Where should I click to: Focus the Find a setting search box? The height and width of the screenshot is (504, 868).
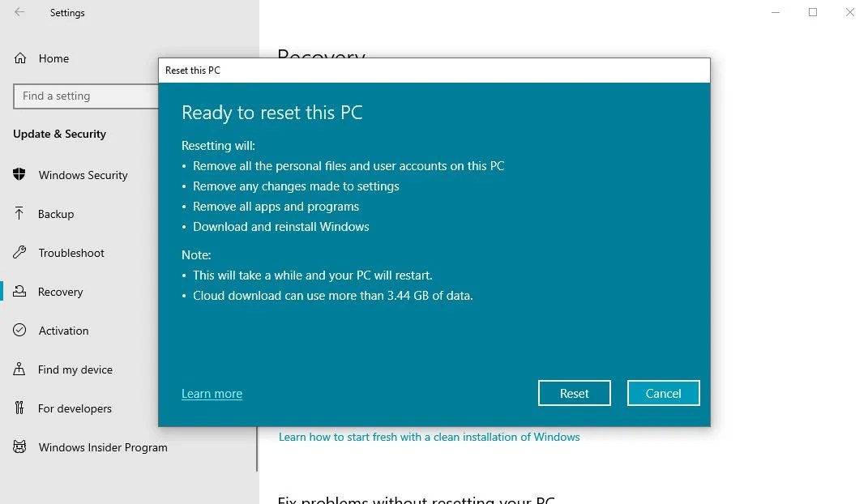tap(86, 96)
